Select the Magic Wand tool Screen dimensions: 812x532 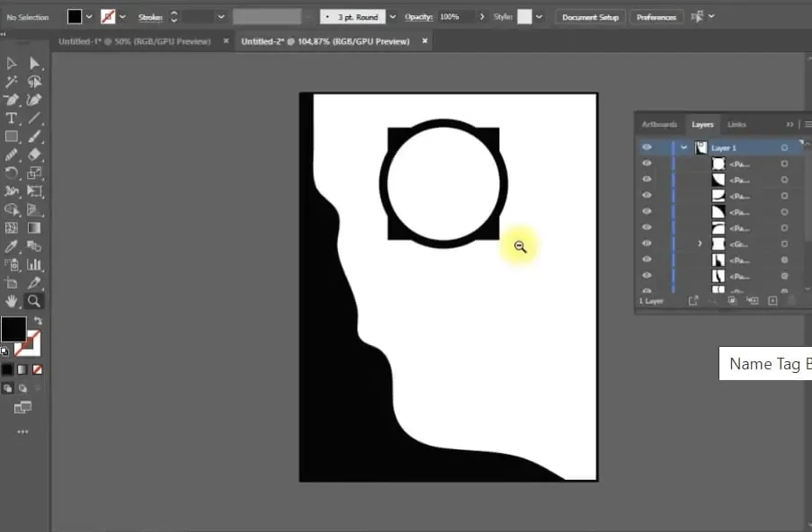(x=12, y=82)
